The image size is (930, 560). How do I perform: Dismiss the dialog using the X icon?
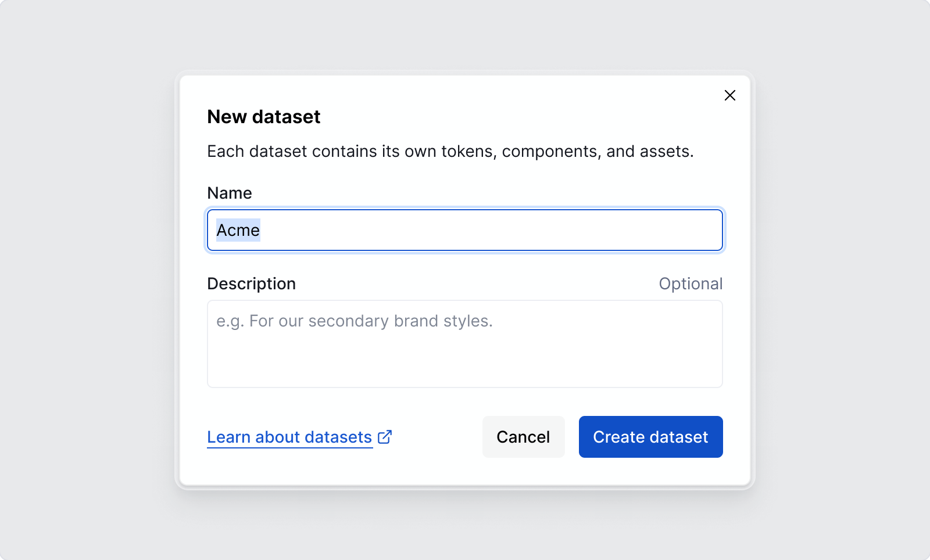coord(730,95)
